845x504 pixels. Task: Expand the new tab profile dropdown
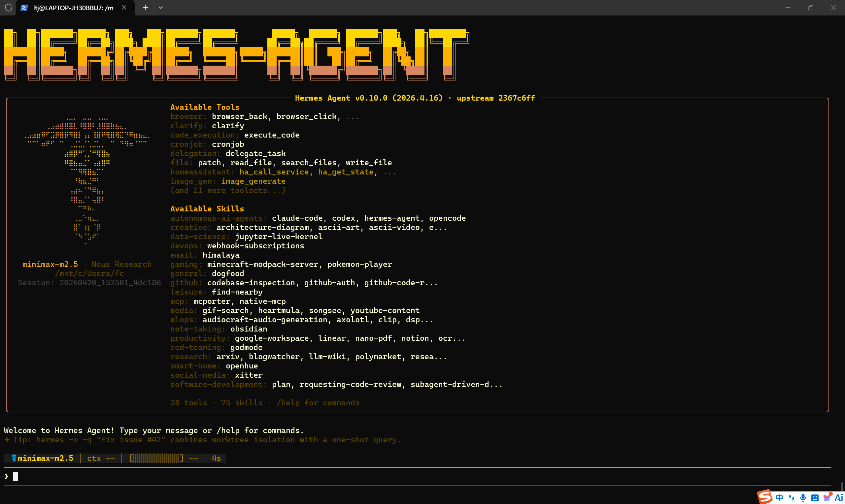[161, 8]
